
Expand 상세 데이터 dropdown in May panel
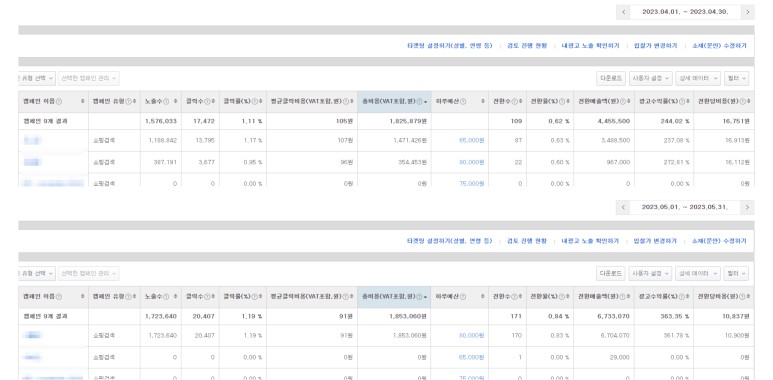(698, 274)
